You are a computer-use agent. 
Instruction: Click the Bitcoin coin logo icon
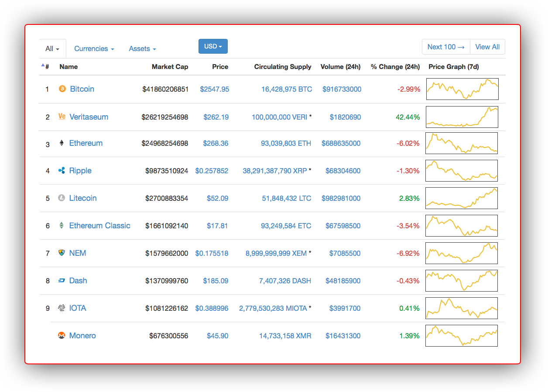coord(62,89)
